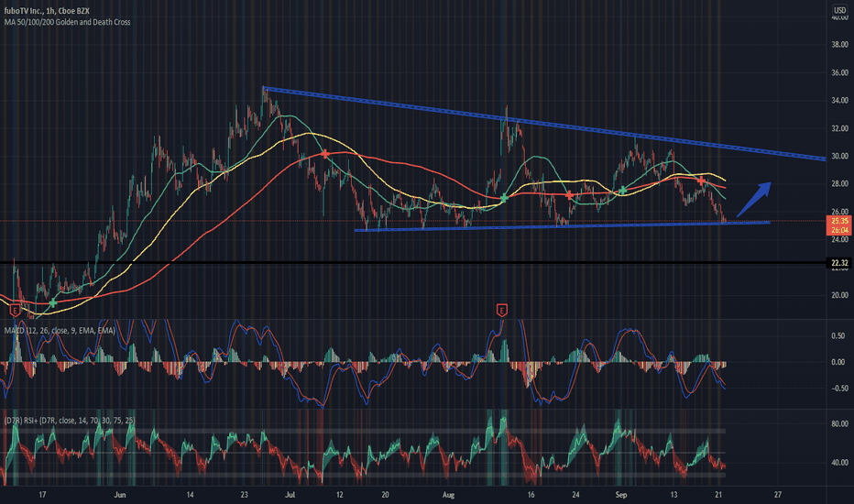Click the earnings E marker above the MACD label
This screenshot has height=504, width=854.
(16, 311)
